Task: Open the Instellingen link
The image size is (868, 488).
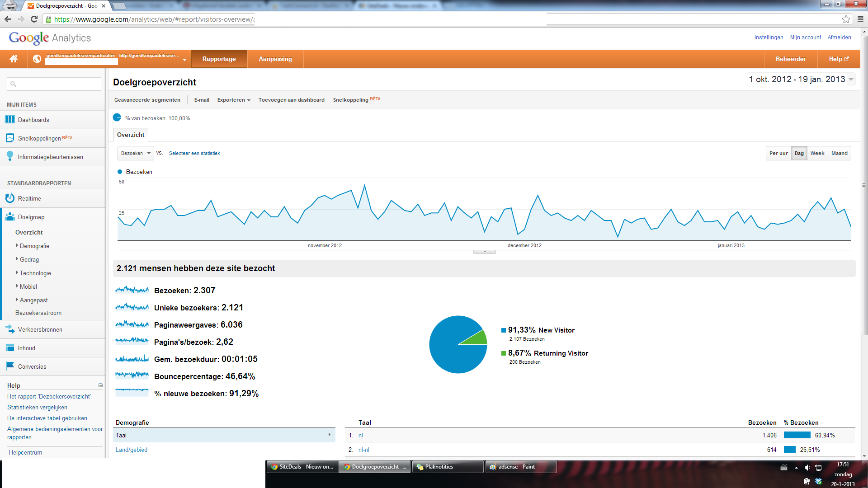Action: click(769, 38)
